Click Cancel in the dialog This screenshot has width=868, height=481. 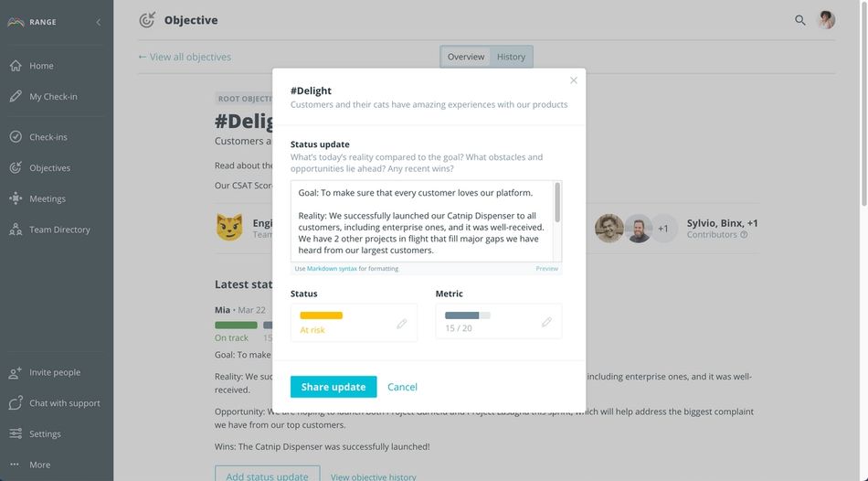tap(402, 387)
